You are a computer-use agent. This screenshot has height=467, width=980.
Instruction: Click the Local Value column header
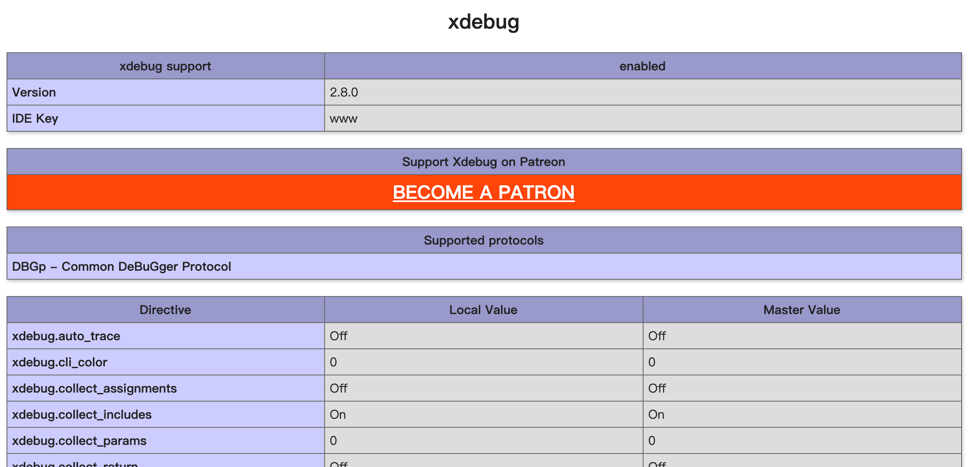(x=483, y=310)
